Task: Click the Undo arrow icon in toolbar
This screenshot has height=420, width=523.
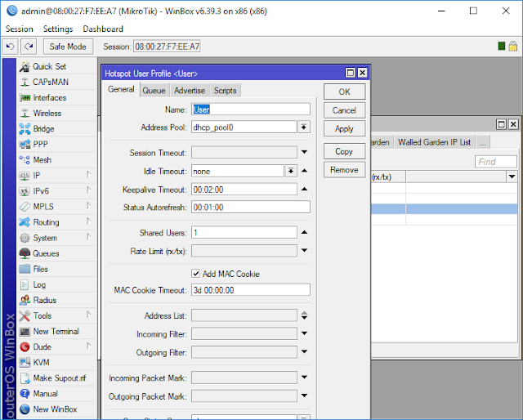Action: coord(11,47)
